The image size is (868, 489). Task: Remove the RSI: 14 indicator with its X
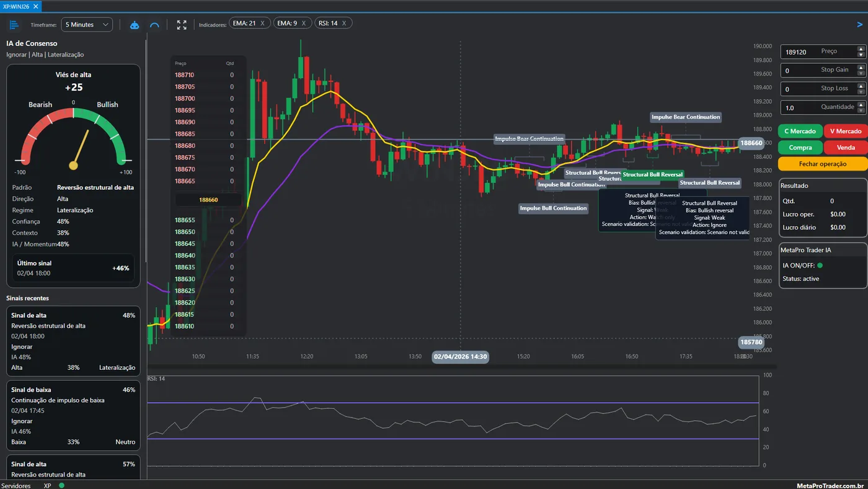click(x=344, y=23)
